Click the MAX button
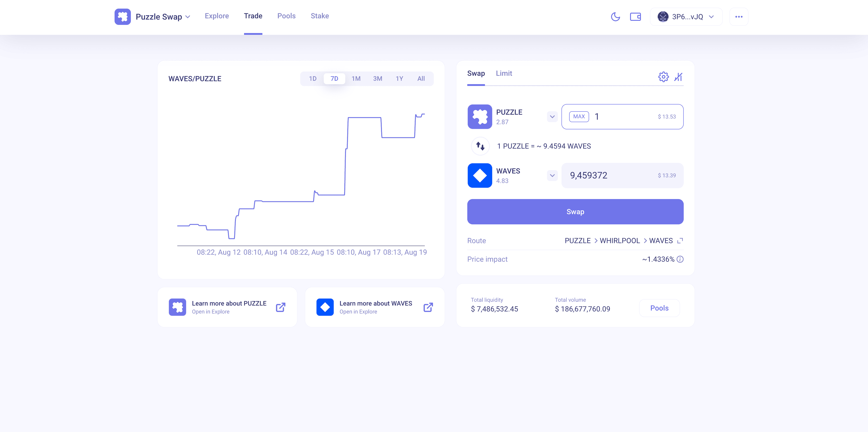 [x=579, y=116]
